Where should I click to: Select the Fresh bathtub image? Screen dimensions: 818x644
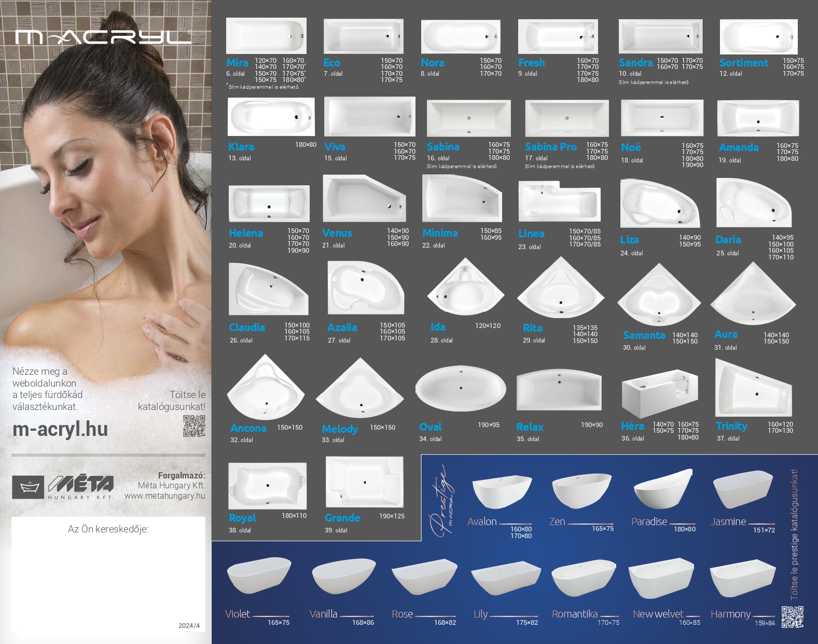[x=558, y=36]
